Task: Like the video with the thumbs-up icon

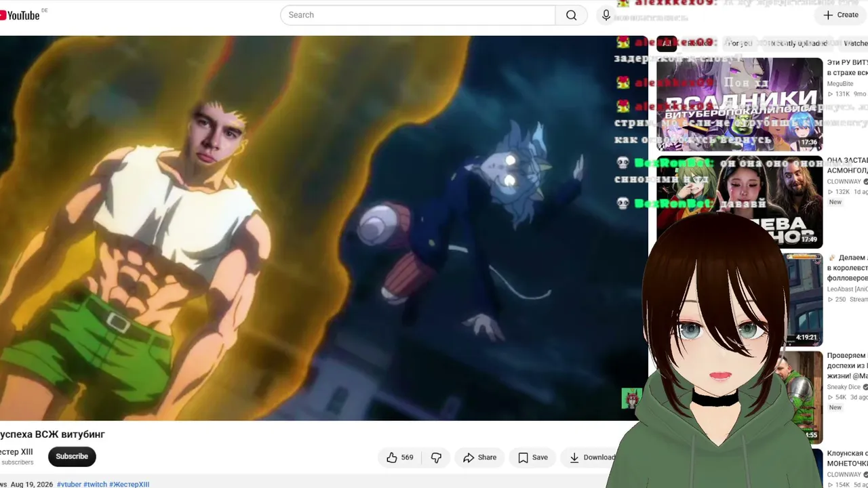Action: [400, 457]
